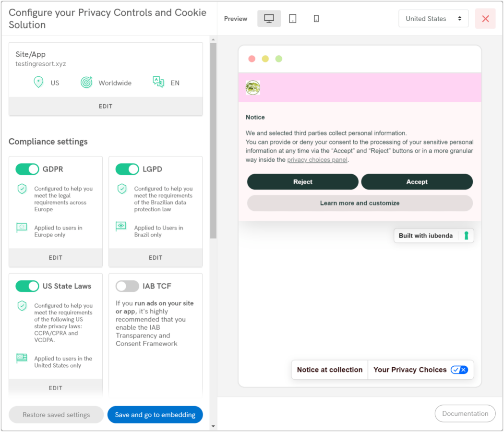504x432 pixels.
Task: Select the tablet preview icon
Action: coord(293,18)
